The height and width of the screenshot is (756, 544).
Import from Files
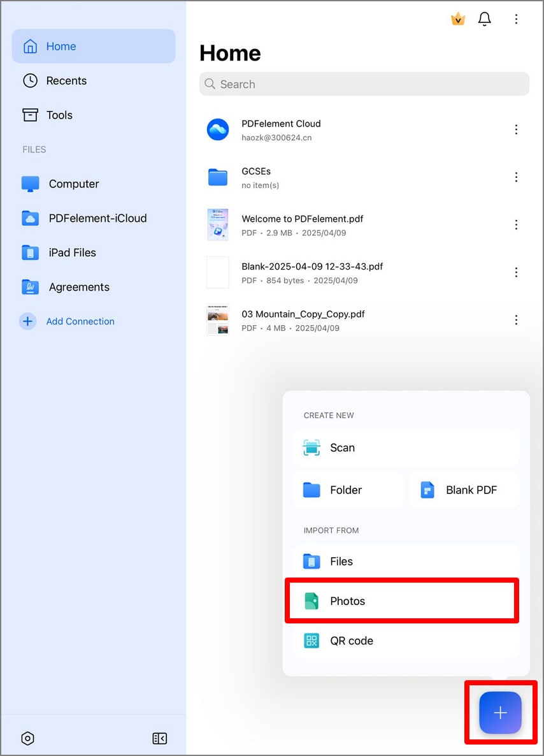coord(406,561)
